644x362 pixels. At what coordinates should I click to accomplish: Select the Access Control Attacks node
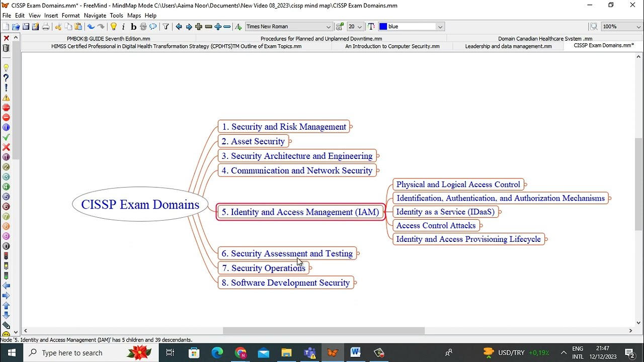pos(436,226)
